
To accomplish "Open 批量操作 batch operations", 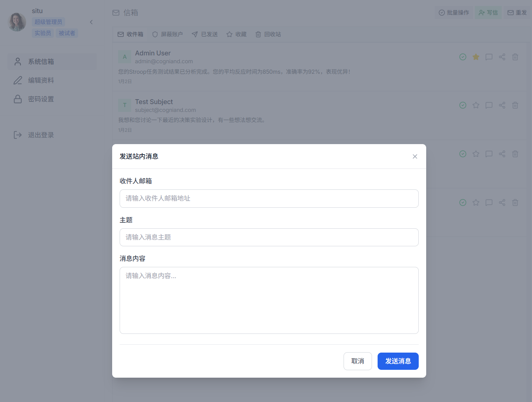I will pos(454,13).
